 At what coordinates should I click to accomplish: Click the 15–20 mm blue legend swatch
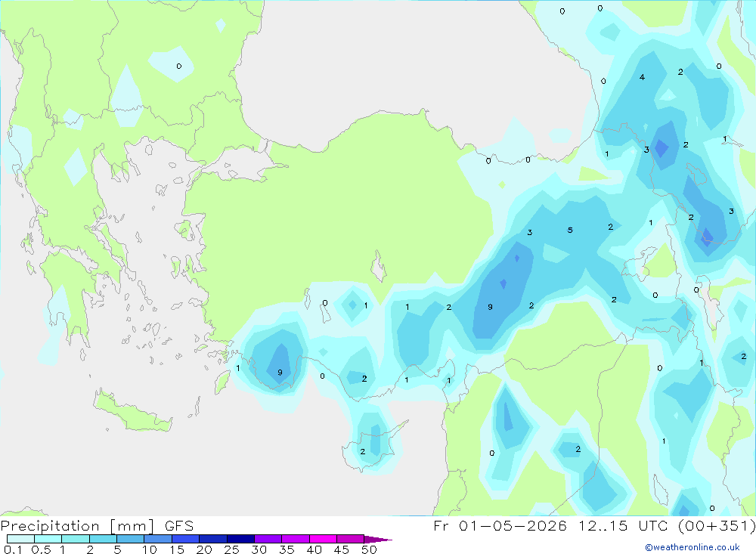pos(186,539)
